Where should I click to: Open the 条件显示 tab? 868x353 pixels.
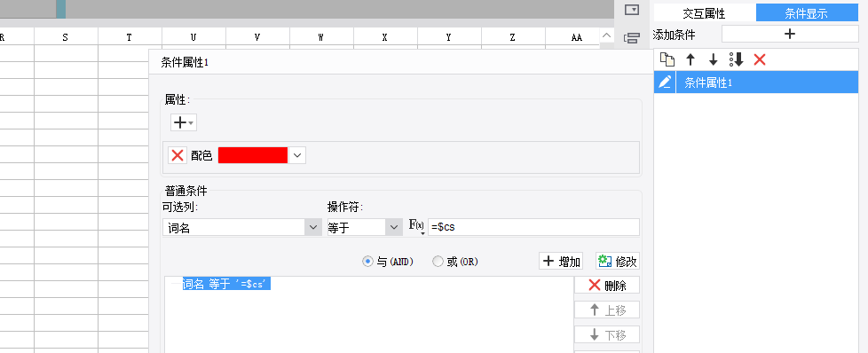(x=806, y=13)
